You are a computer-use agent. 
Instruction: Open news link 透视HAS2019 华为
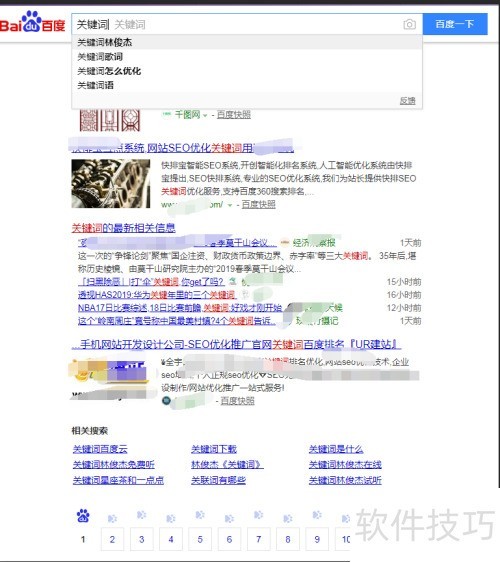click(x=157, y=295)
